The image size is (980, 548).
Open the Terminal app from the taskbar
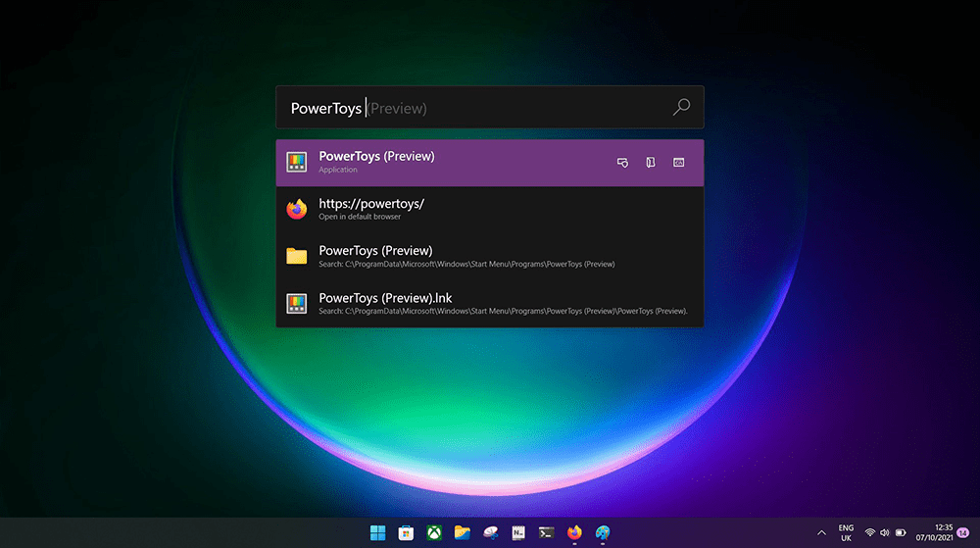click(x=546, y=532)
